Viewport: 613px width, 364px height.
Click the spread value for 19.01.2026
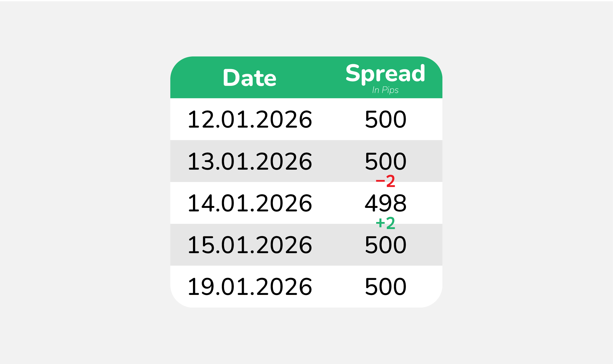pos(385,287)
